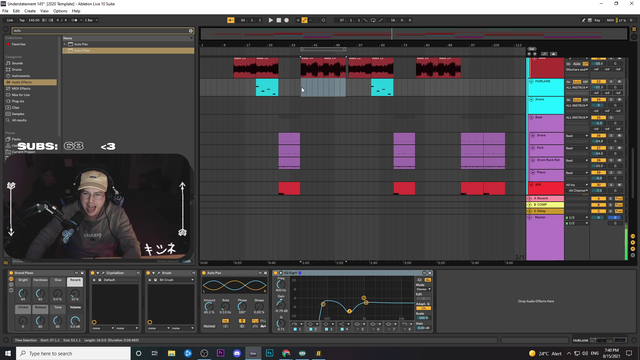
Task: Click the Tap tempo button
Action: (x=22, y=20)
